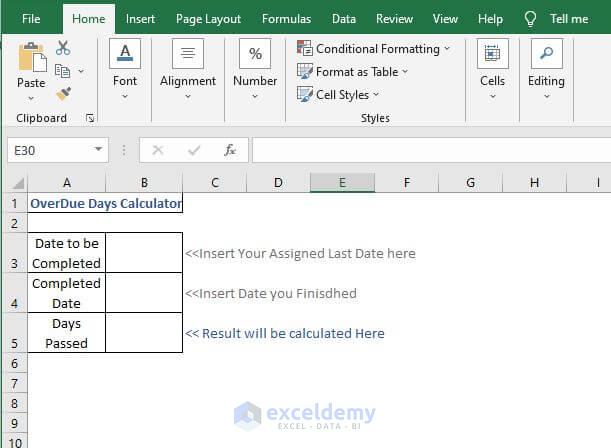Click into the formula bar input
The height and width of the screenshot is (448, 611).
point(431,150)
